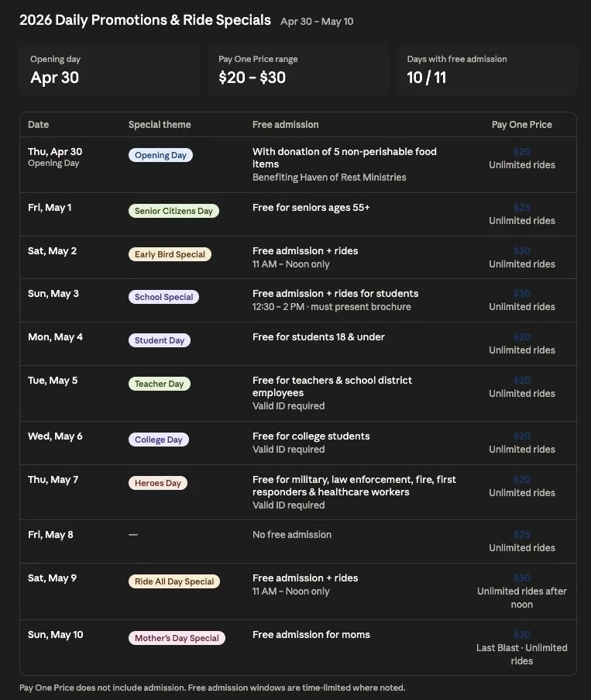
Task: Click the Special theme column header
Action: coord(160,125)
